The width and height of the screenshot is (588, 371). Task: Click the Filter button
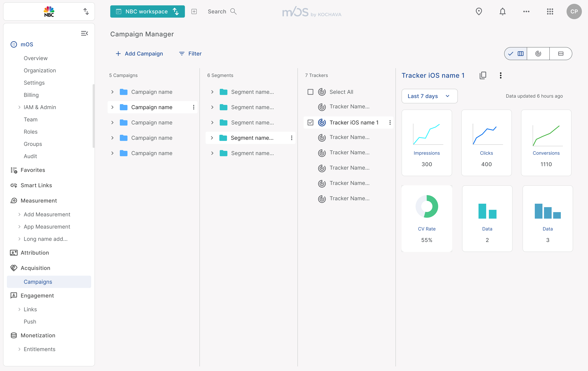190,53
